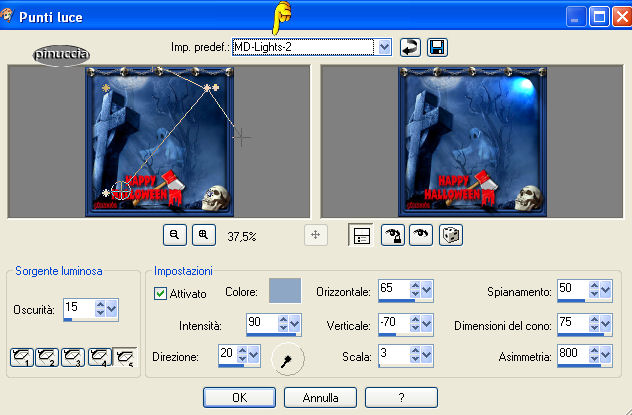Toggle auto proof lock-eye icon
This screenshot has height=415, width=632.
coord(393,235)
